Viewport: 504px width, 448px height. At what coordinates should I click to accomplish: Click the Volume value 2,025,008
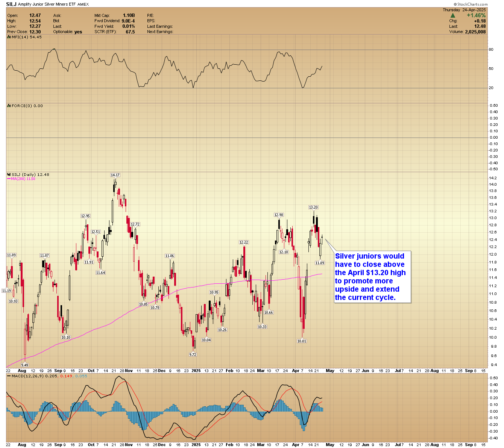(x=475, y=32)
